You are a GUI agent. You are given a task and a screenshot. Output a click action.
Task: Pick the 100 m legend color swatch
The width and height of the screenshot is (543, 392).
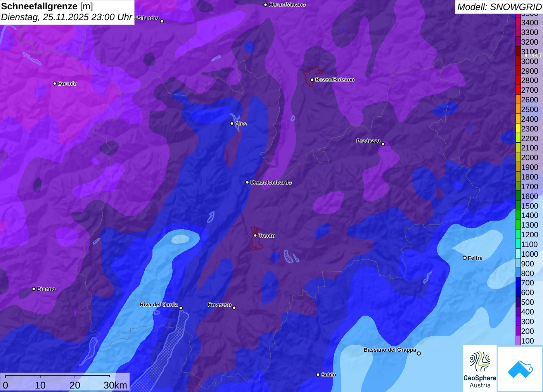pos(518,341)
